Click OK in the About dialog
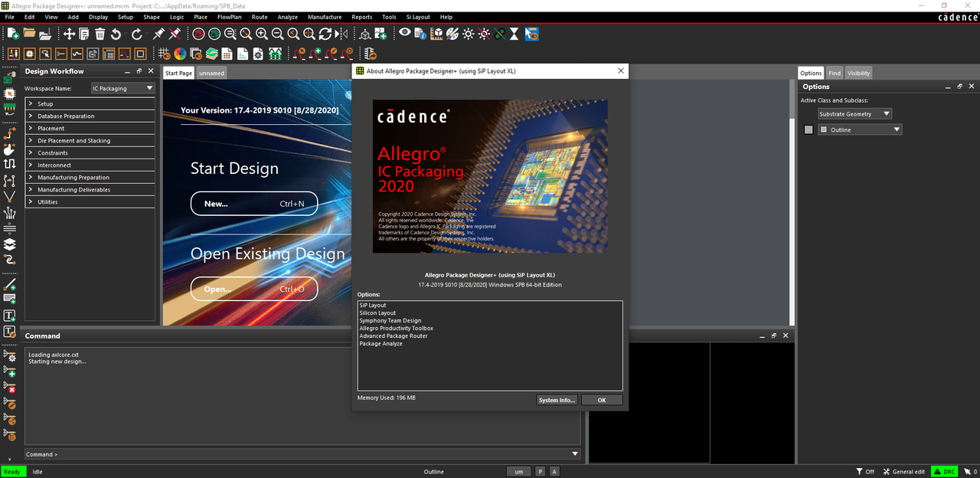 tap(602, 400)
